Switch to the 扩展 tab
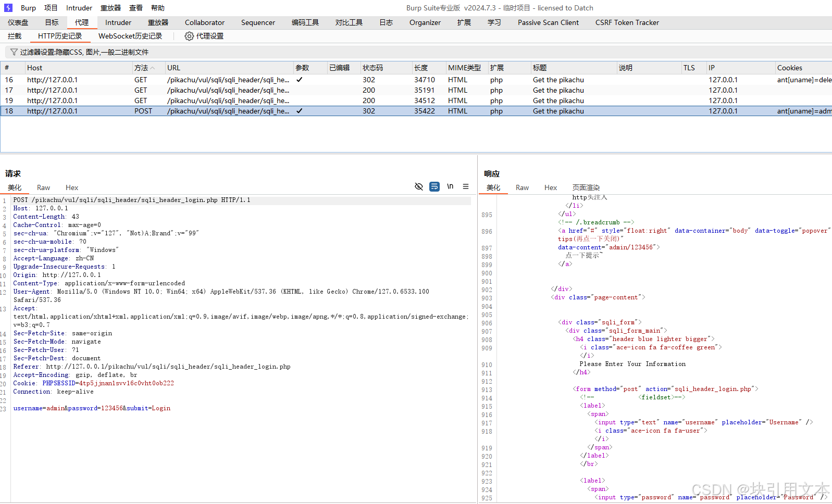The height and width of the screenshot is (504, 832). 464,22
